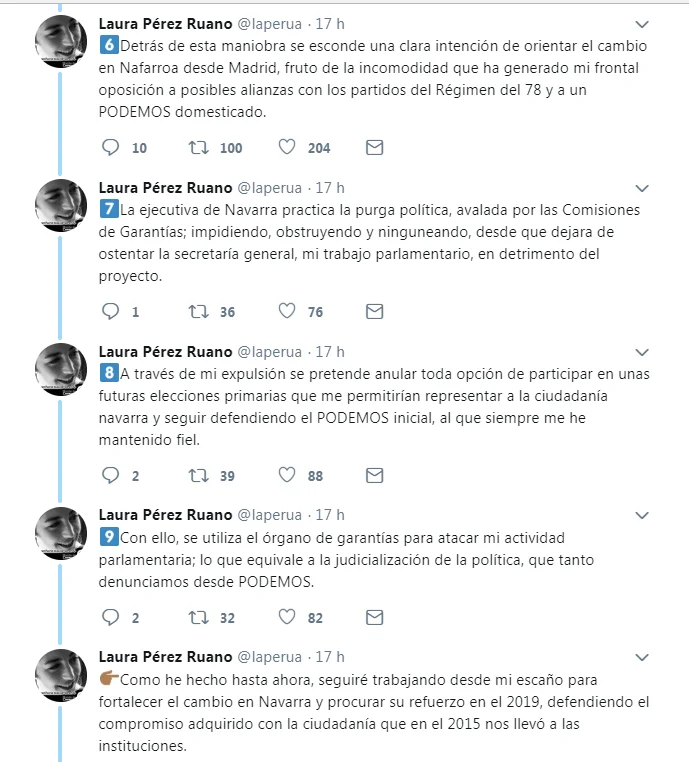Share tweet 8 via message envelope
The height and width of the screenshot is (762, 689).
coord(375,476)
